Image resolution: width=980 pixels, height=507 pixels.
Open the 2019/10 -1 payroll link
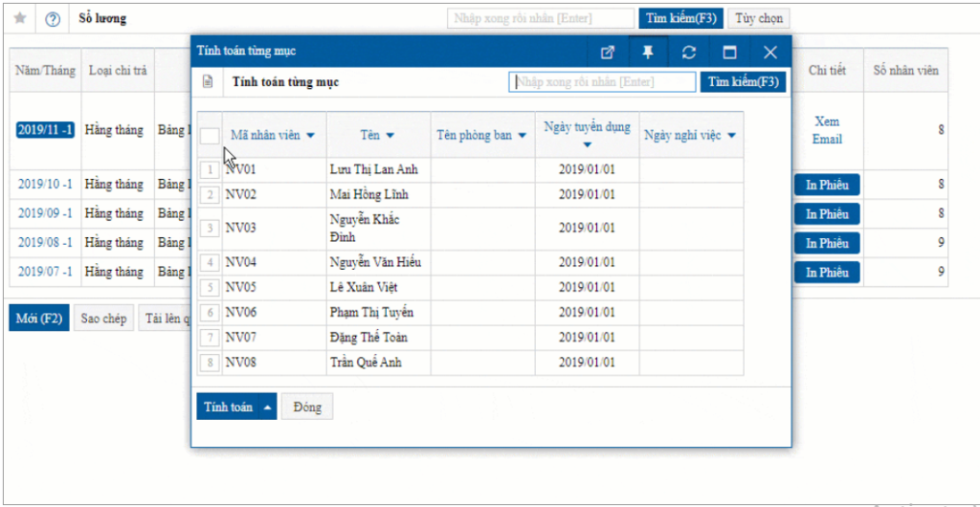[x=46, y=185]
